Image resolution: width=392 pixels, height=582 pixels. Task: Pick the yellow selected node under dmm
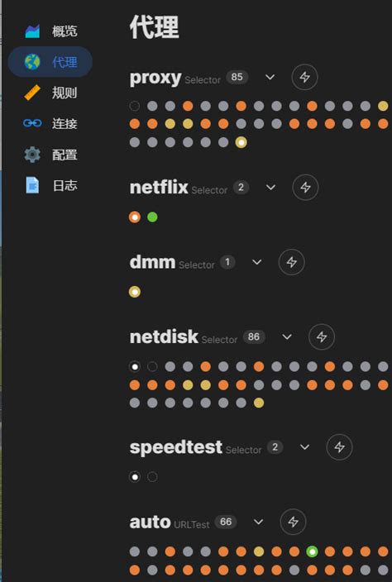point(134,292)
